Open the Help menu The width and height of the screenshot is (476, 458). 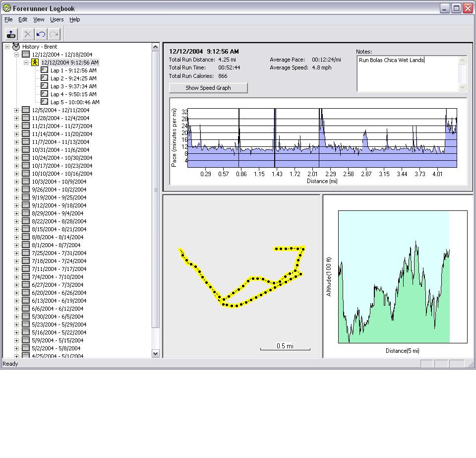coord(75,19)
